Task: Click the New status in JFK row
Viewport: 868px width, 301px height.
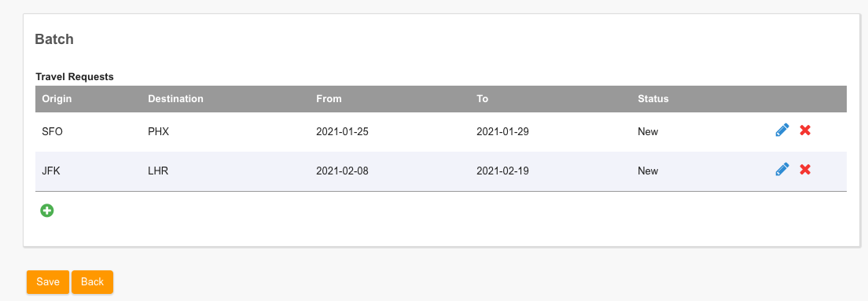Action: coord(648,171)
